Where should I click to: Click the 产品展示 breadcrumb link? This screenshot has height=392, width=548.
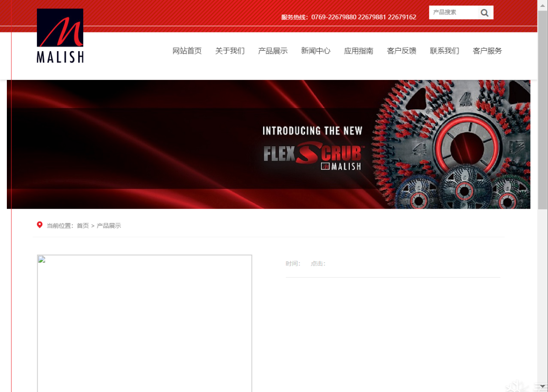click(x=109, y=226)
